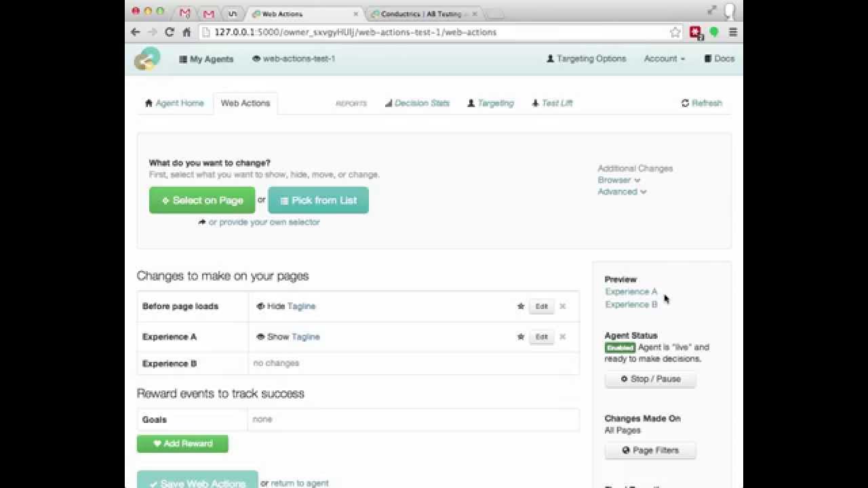Click the green circle extension icon
868x488 pixels.
713,32
